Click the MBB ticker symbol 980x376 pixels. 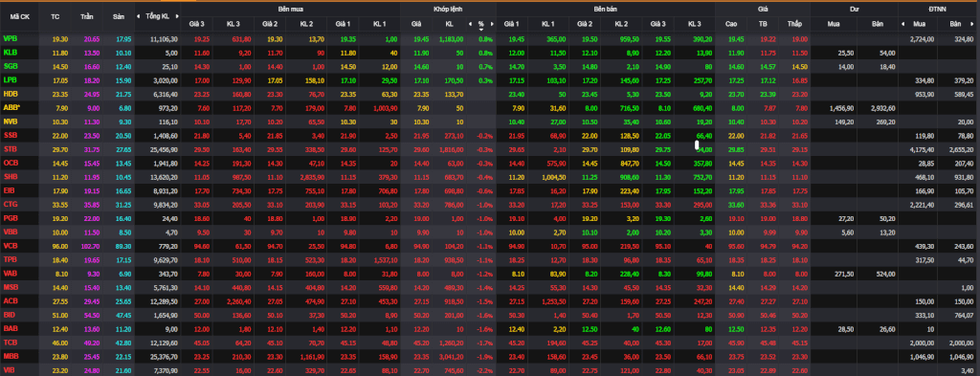(11, 356)
